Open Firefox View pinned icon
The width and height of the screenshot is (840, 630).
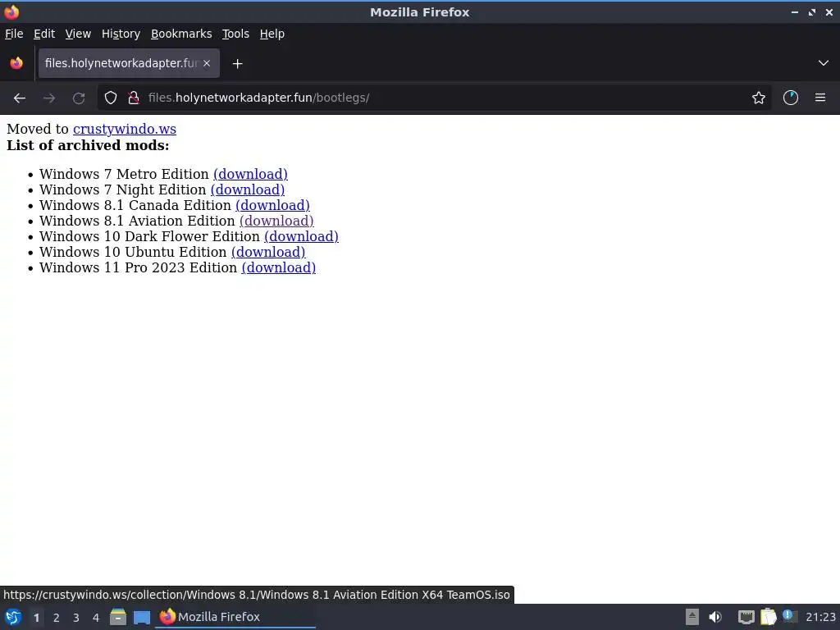(x=16, y=63)
